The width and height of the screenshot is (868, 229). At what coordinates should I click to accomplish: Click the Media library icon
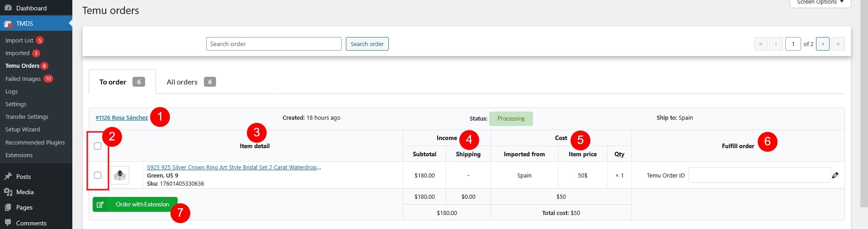(x=8, y=192)
